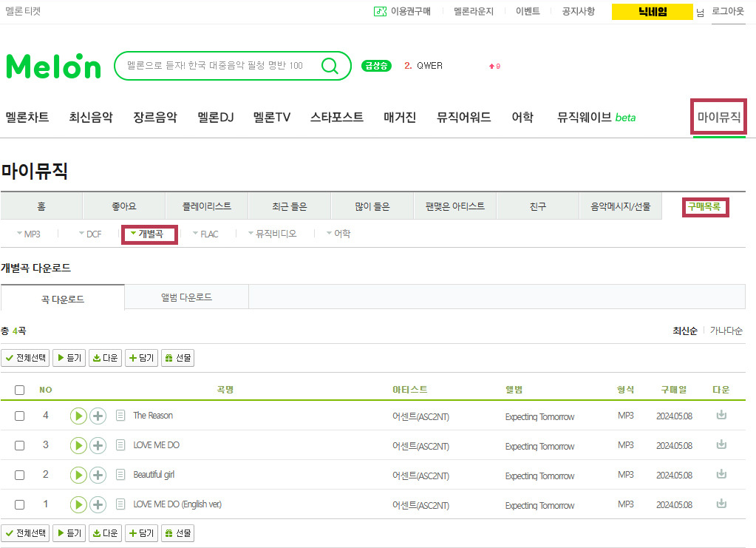Tick the select-all checkbox in table header
Image resolution: width=756 pixels, height=548 pixels.
pos(19,390)
